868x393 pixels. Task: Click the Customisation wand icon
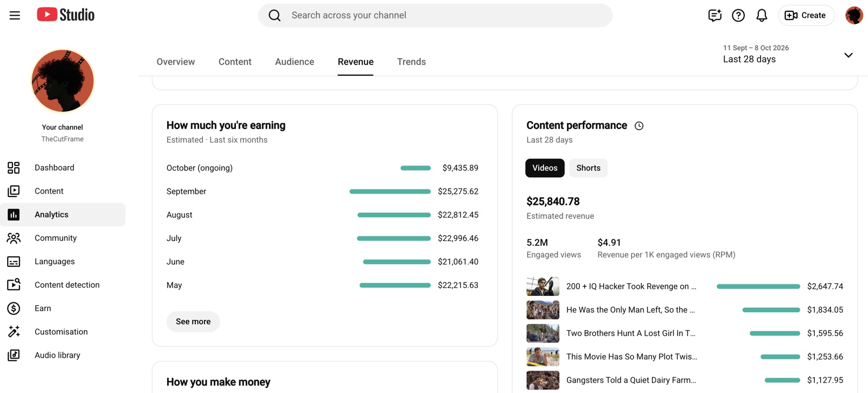coord(14,332)
